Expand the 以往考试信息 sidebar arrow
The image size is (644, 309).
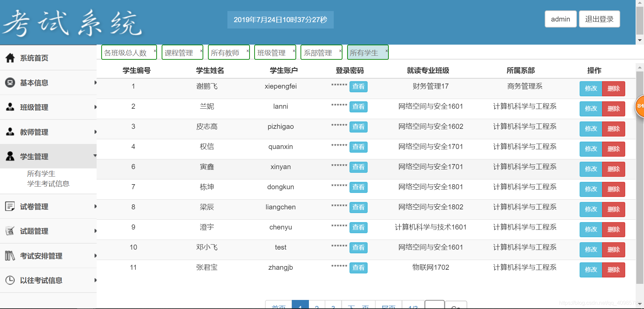[96, 280]
